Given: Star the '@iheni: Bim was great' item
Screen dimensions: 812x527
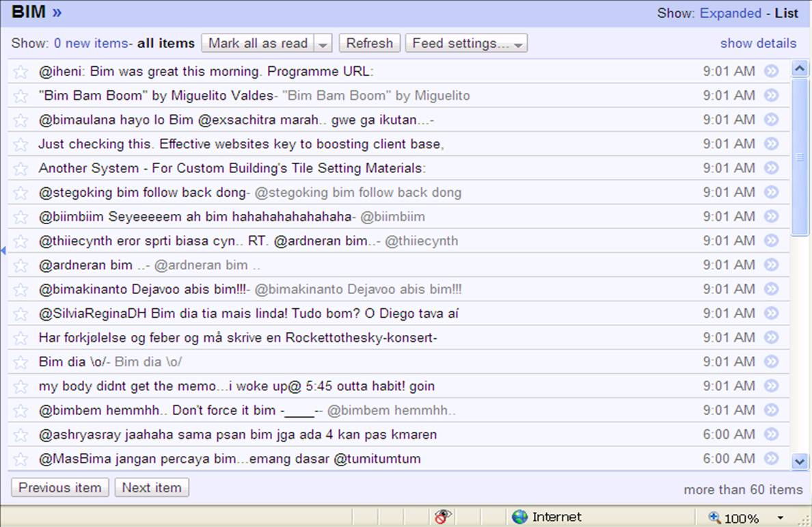Looking at the screenshot, I should pos(21,72).
